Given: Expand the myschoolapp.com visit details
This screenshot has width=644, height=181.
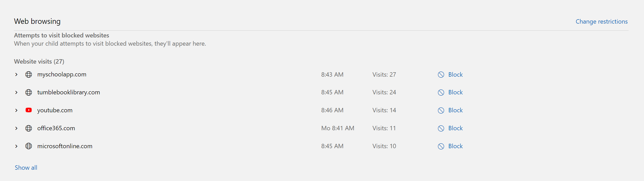Looking at the screenshot, I should click(16, 75).
